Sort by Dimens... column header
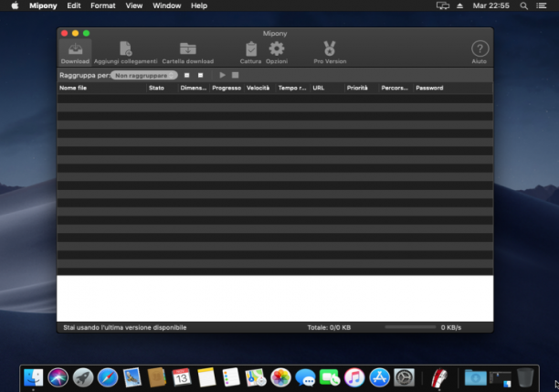The width and height of the screenshot is (559, 392). 194,88
